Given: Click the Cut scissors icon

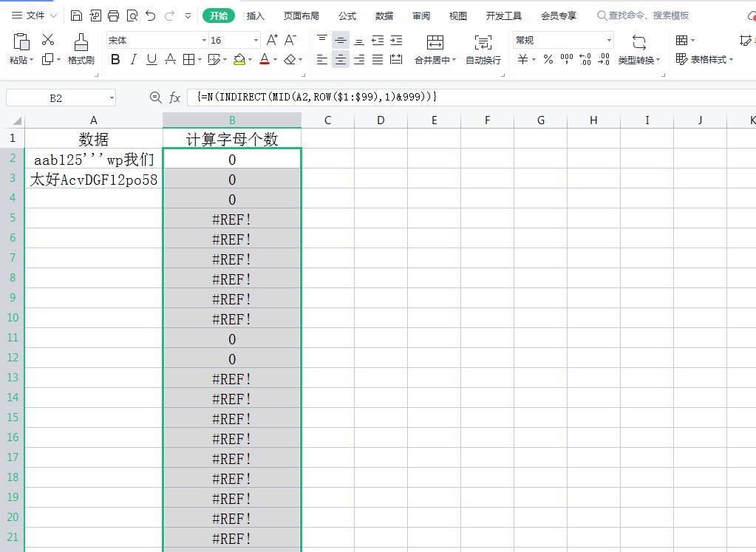Looking at the screenshot, I should point(48,39).
